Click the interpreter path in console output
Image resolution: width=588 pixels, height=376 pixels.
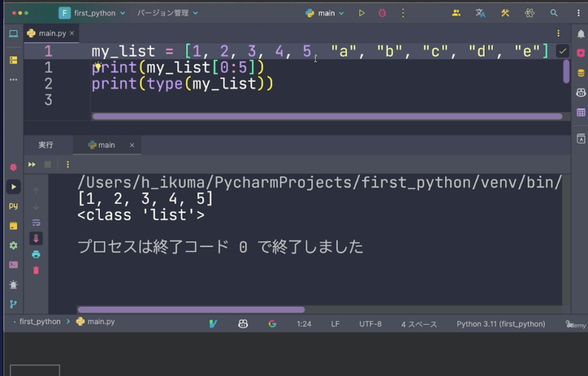point(319,183)
